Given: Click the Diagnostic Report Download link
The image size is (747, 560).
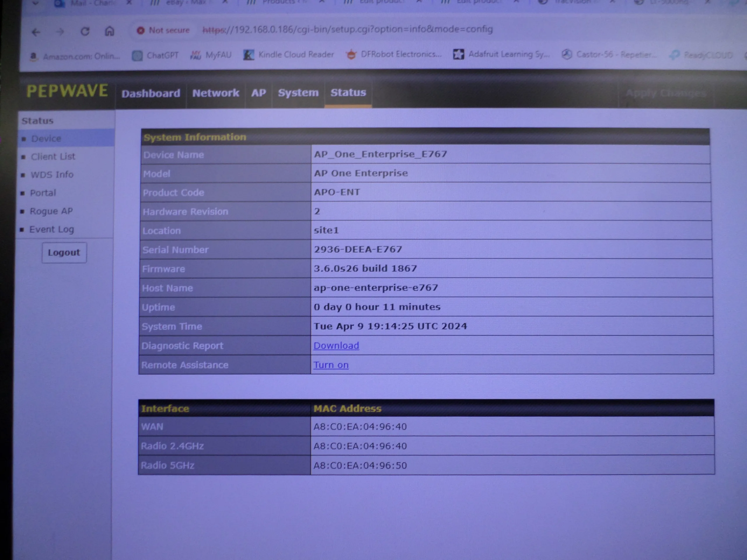Looking at the screenshot, I should (x=336, y=346).
